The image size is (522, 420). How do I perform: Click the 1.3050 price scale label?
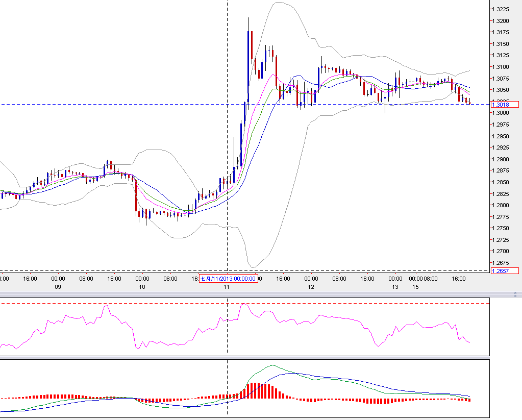501,90
